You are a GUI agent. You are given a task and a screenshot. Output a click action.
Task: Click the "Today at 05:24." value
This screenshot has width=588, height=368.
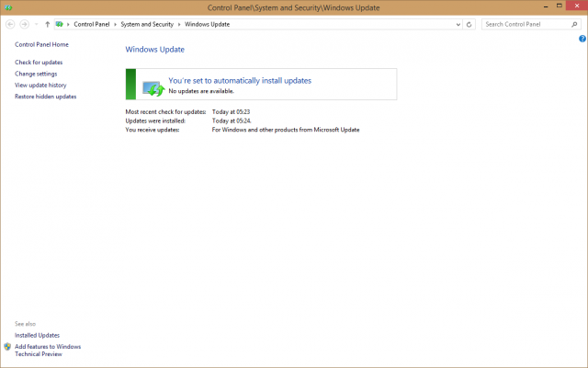pyautogui.click(x=232, y=121)
